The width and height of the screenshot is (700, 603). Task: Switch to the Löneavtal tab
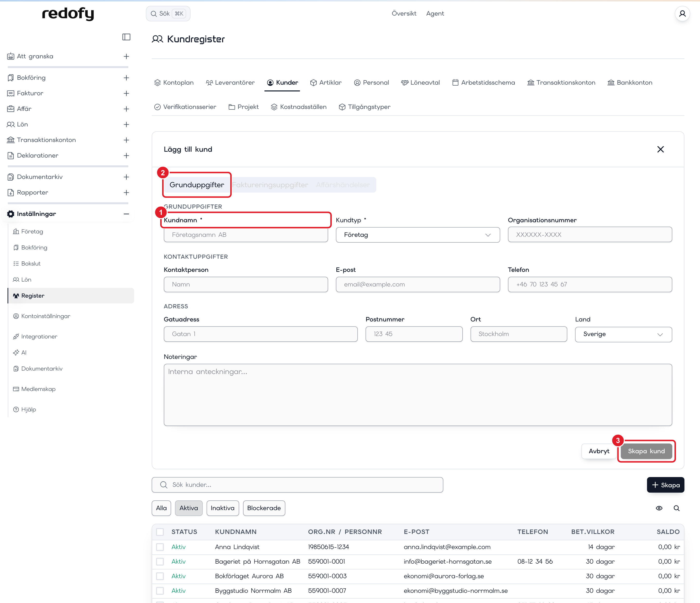[x=420, y=82]
